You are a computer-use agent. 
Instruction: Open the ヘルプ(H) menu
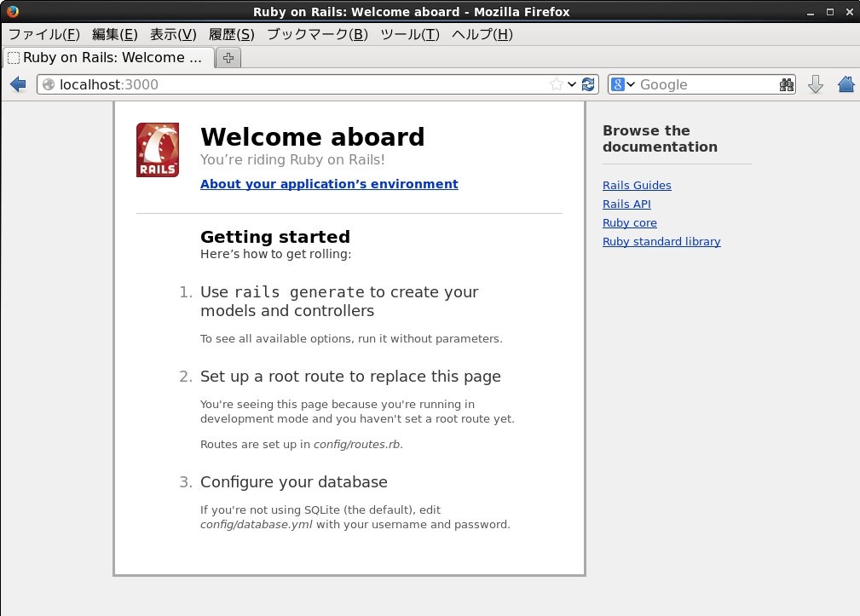pyautogui.click(x=482, y=35)
